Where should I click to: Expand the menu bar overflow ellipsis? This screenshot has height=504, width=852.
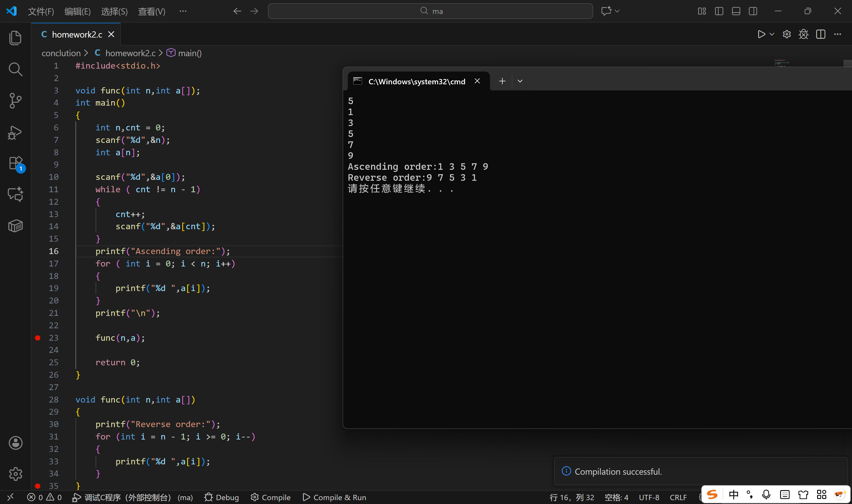tap(183, 11)
